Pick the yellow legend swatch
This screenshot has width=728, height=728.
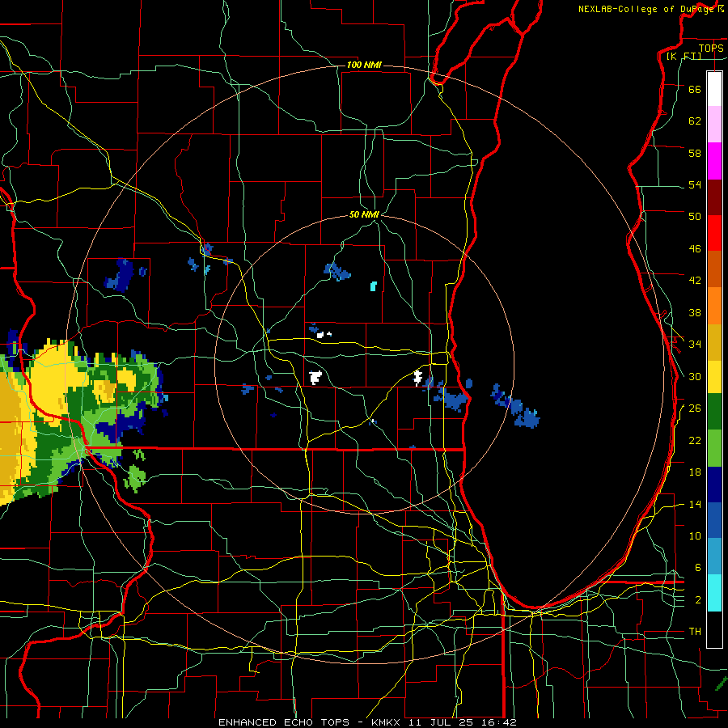(714, 377)
